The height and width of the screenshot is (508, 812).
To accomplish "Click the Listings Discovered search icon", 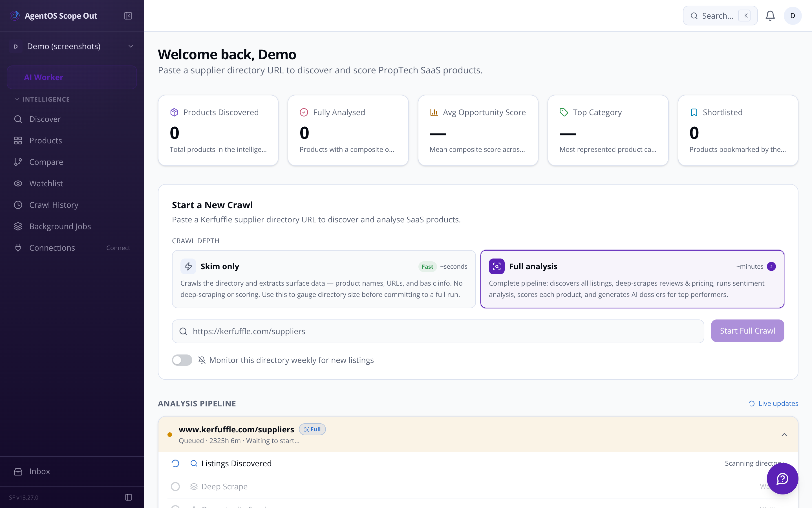I will point(194,464).
